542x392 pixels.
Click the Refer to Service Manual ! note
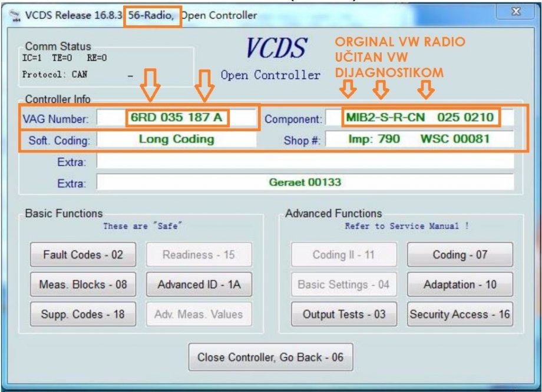407,226
